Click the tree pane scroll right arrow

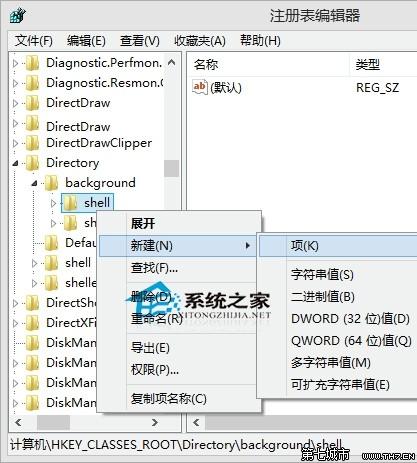click(x=154, y=422)
